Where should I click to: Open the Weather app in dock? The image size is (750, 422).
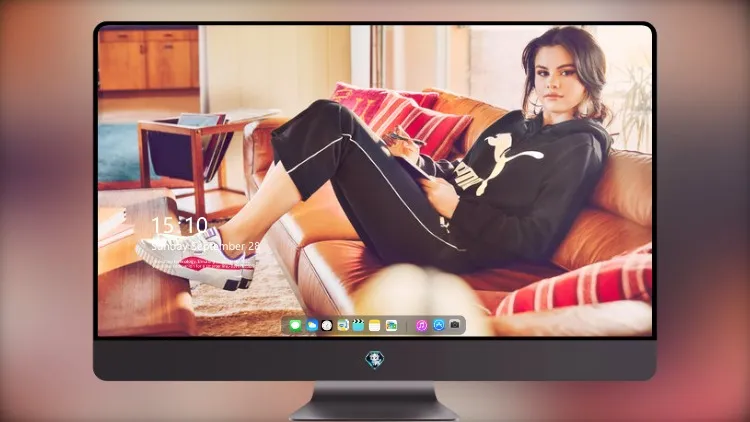[x=312, y=325]
